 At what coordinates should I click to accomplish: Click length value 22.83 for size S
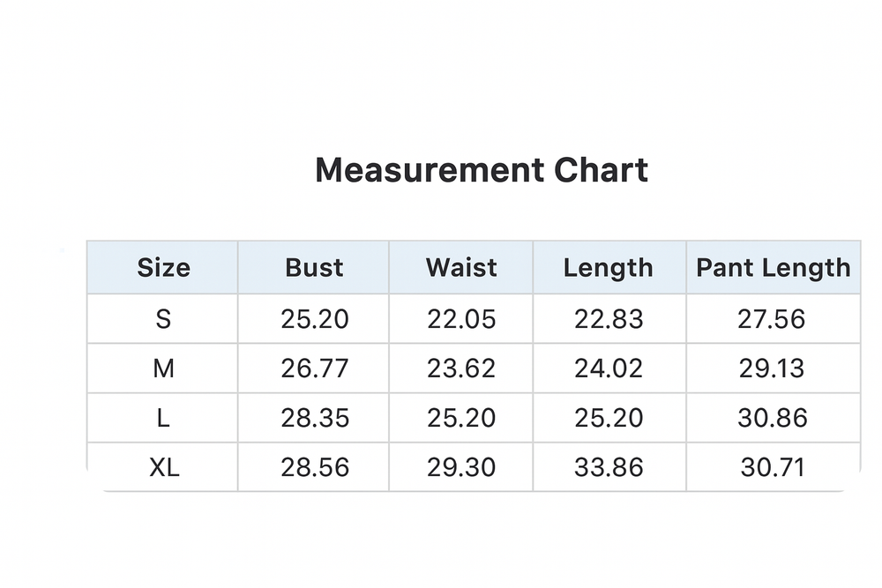tap(609, 319)
